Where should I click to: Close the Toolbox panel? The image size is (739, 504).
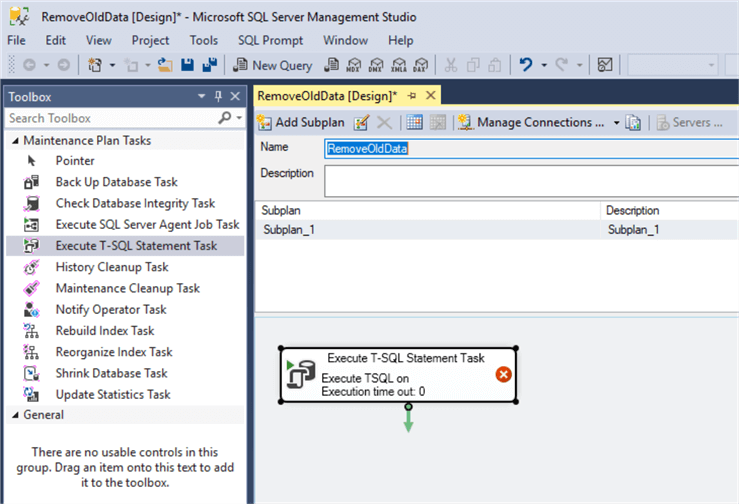[x=235, y=96]
